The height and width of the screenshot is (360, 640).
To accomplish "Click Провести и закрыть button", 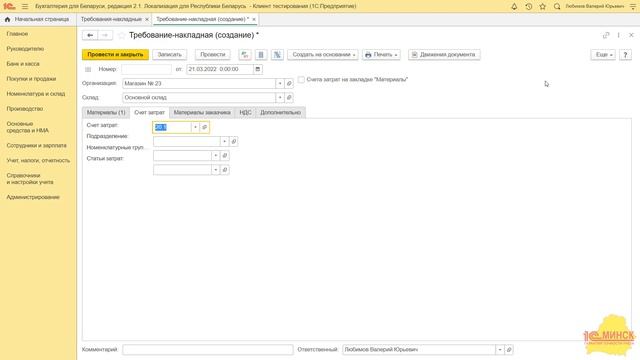I will [x=115, y=55].
